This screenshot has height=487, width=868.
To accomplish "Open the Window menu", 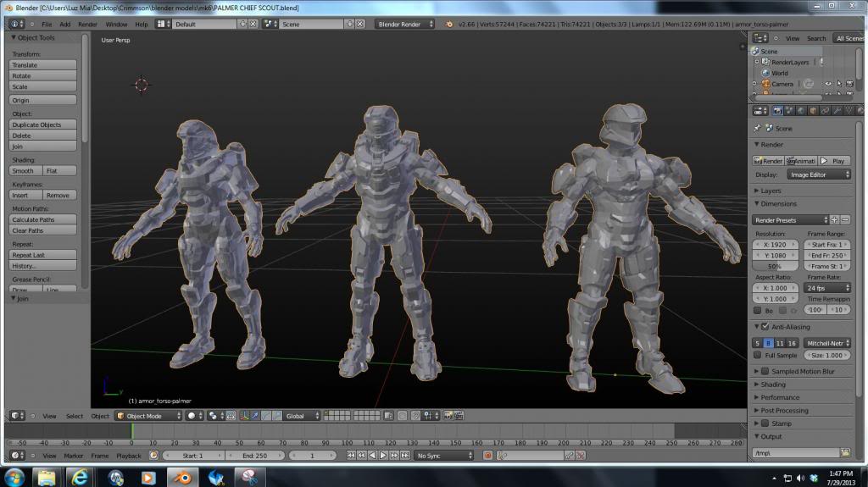I will click(116, 25).
